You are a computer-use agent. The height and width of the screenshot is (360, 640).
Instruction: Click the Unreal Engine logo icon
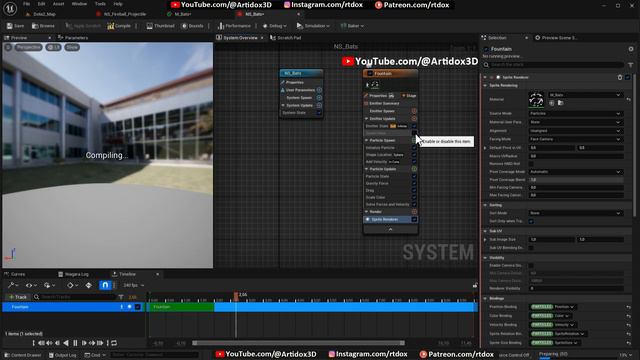10,8
